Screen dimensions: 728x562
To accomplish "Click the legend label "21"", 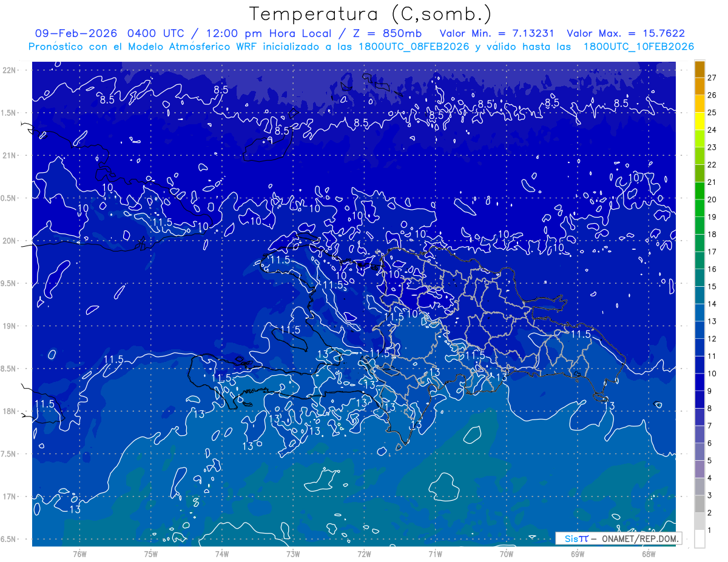I will pyautogui.click(x=712, y=182).
